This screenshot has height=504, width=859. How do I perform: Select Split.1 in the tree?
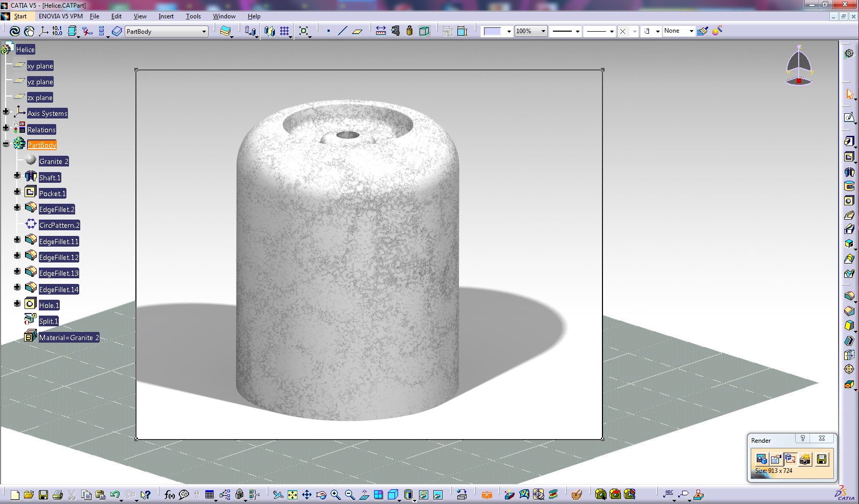coord(49,321)
